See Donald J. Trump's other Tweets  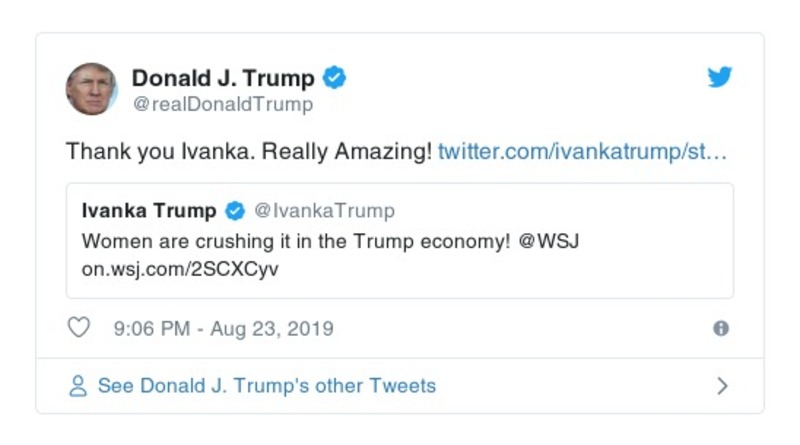coord(266,386)
